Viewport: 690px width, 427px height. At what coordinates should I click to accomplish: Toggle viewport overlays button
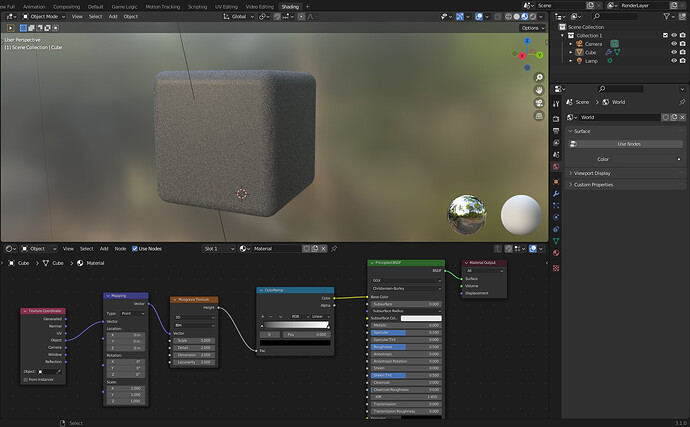pyautogui.click(x=479, y=17)
